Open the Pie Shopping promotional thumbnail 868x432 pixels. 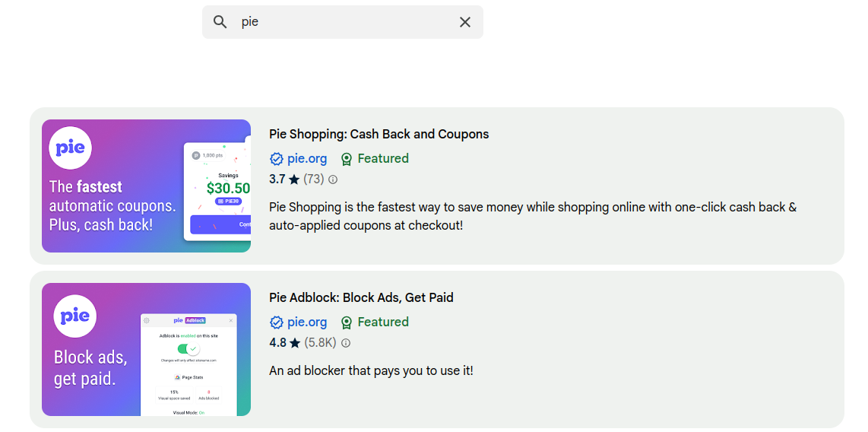146,186
